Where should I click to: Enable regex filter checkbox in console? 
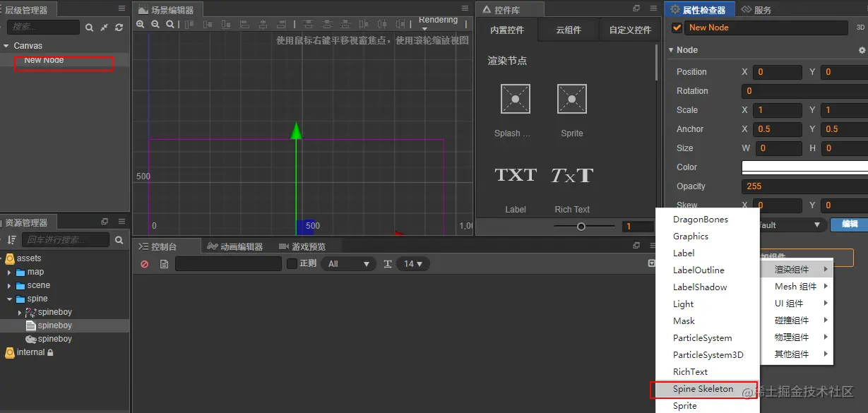click(x=292, y=264)
